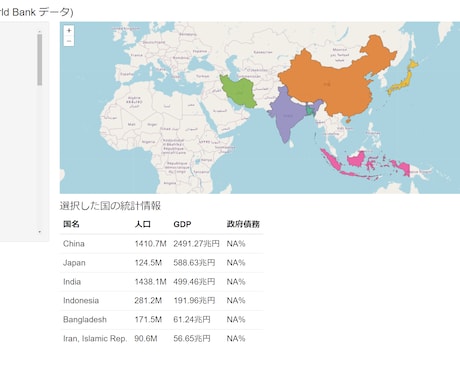The width and height of the screenshot is (460, 380).
Task: Select the Indonesia row name cell
Action: click(x=81, y=301)
